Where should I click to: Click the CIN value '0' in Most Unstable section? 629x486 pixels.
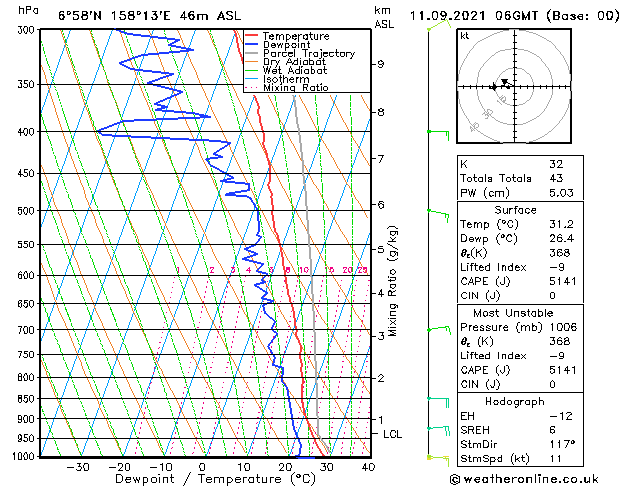[x=552, y=384]
